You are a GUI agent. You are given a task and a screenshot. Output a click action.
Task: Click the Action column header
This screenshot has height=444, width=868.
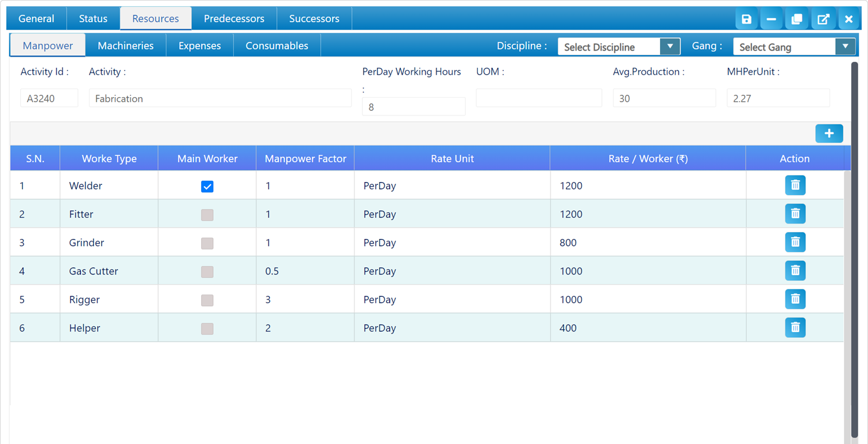794,159
